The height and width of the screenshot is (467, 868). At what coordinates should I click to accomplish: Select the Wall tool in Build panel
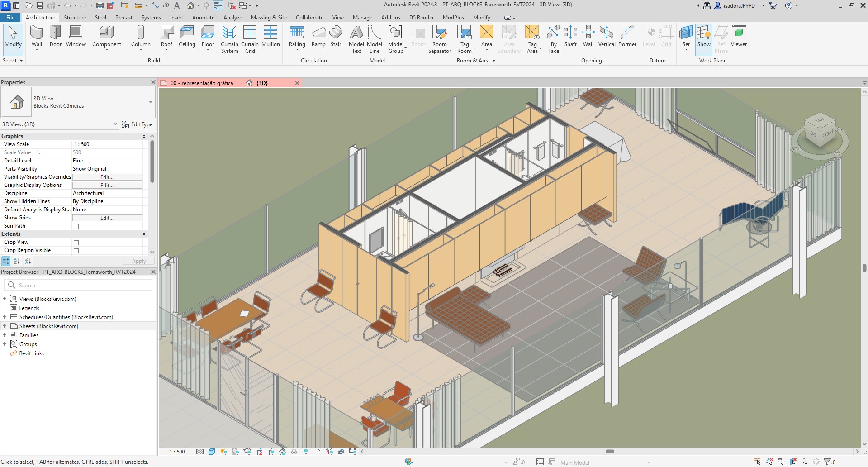pyautogui.click(x=37, y=37)
